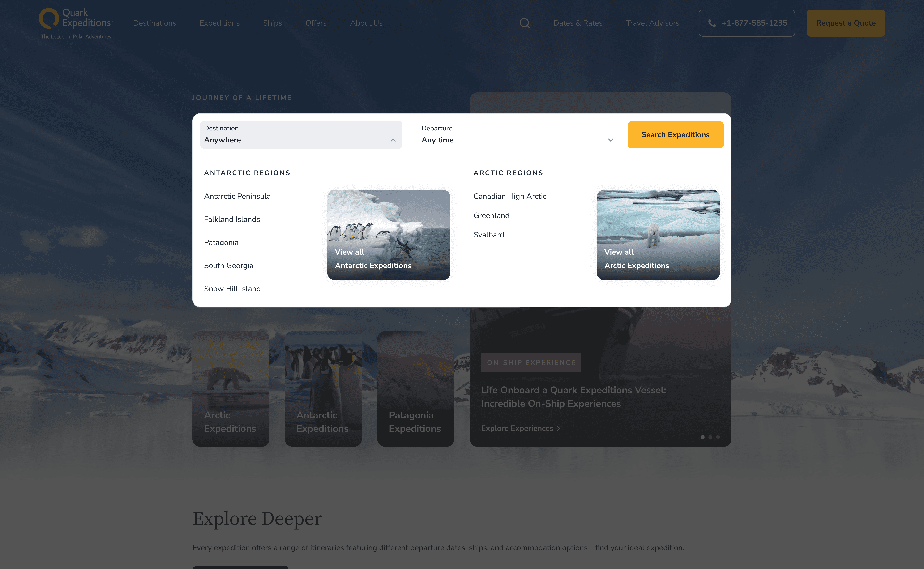924x569 pixels.
Task: Open the Destinations menu in navbar
Action: [x=154, y=23]
